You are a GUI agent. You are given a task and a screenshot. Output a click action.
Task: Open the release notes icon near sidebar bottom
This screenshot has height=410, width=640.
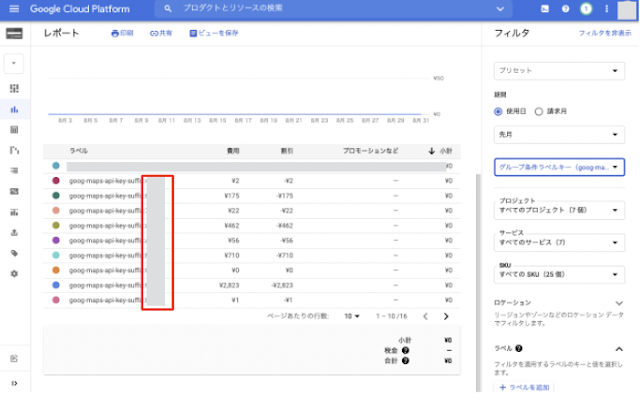pyautogui.click(x=14, y=359)
